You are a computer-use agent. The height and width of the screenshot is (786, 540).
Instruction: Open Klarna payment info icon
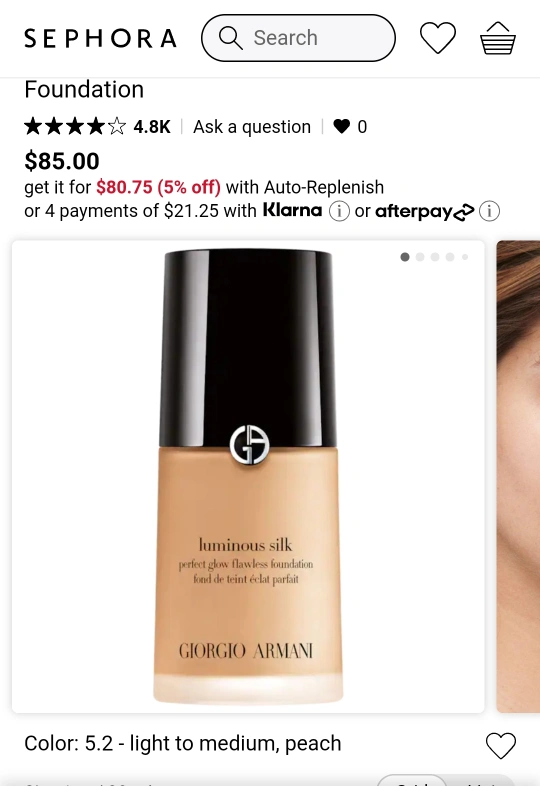tap(339, 211)
